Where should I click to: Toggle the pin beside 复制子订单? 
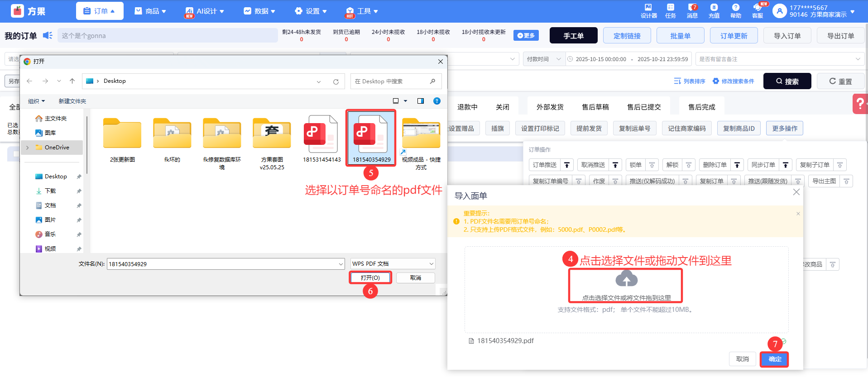click(840, 165)
